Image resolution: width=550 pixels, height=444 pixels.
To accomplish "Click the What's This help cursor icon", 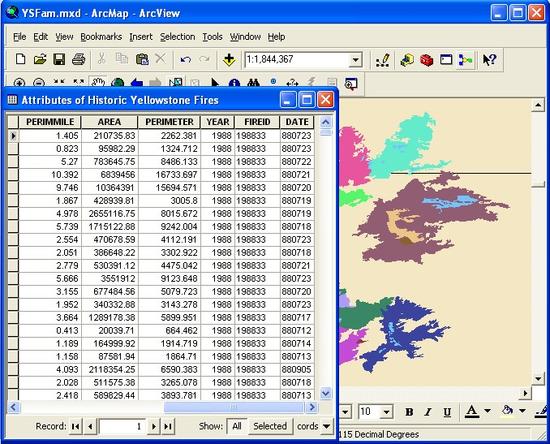I will [x=489, y=60].
